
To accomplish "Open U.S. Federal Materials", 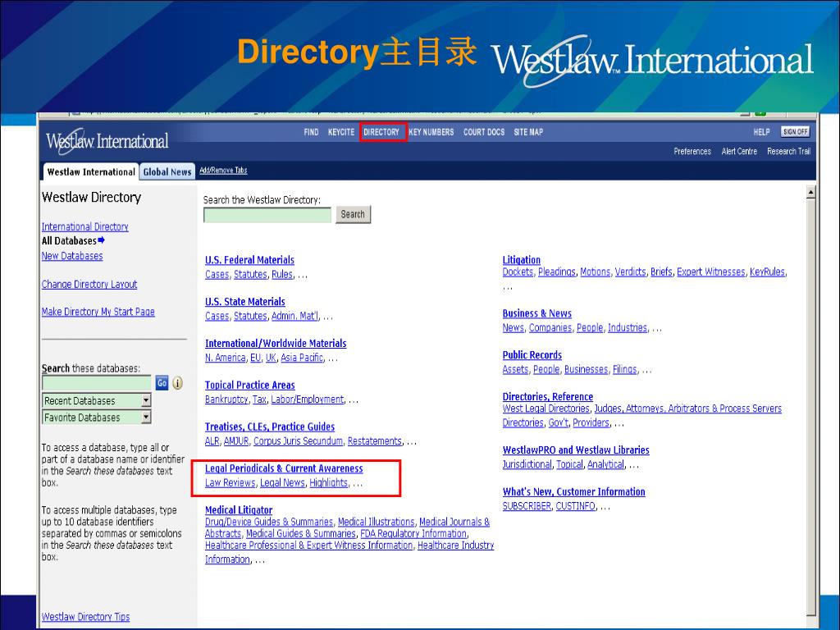I will [x=249, y=260].
